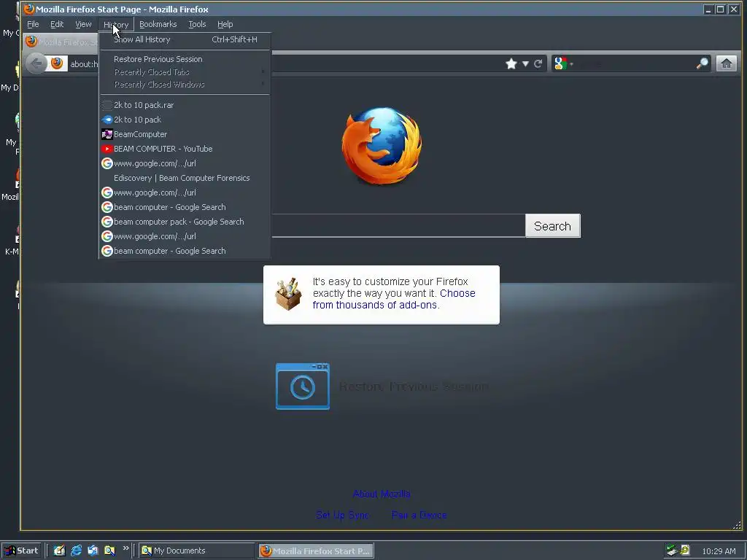Viewport: 747px width, 560px height.
Task: Open the Pair a Device link
Action: (x=419, y=515)
